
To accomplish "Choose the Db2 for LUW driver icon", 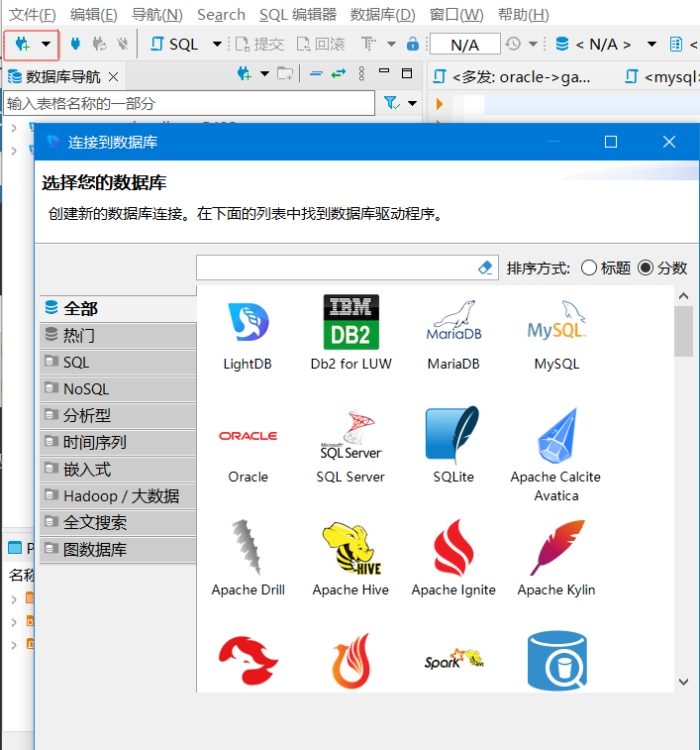I will point(350,321).
